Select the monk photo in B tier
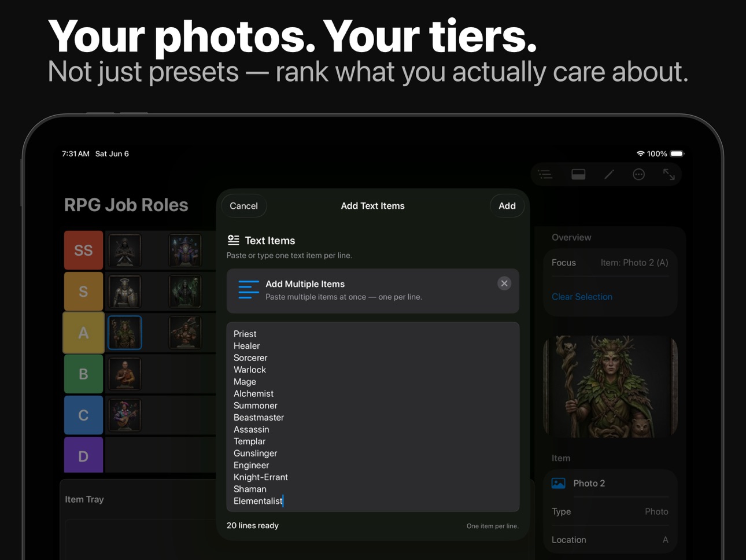 pyautogui.click(x=125, y=374)
